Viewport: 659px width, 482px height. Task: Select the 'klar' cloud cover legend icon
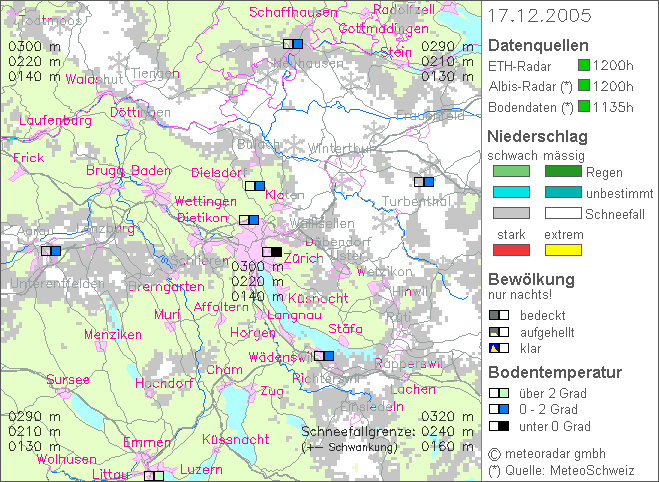pyautogui.click(x=499, y=348)
